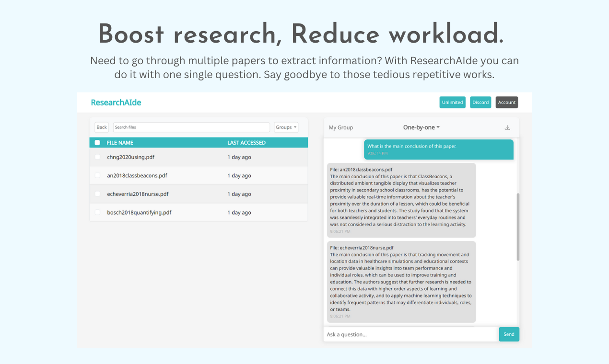Viewport: 609px width, 364px height.
Task: Select the user message about main conclusion
Action: point(438,149)
